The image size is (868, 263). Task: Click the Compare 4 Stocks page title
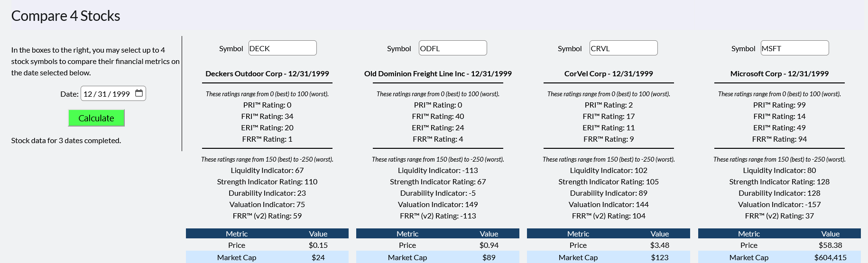[x=65, y=16]
